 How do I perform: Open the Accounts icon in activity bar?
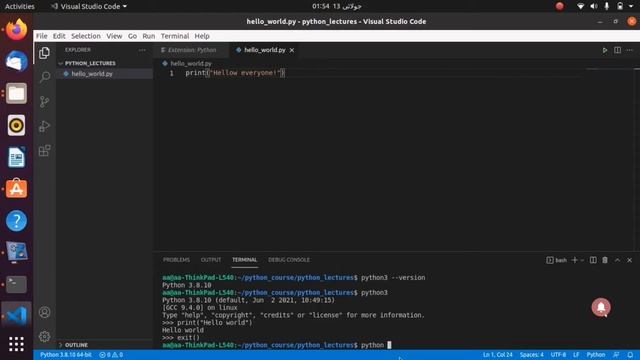[x=44, y=312]
